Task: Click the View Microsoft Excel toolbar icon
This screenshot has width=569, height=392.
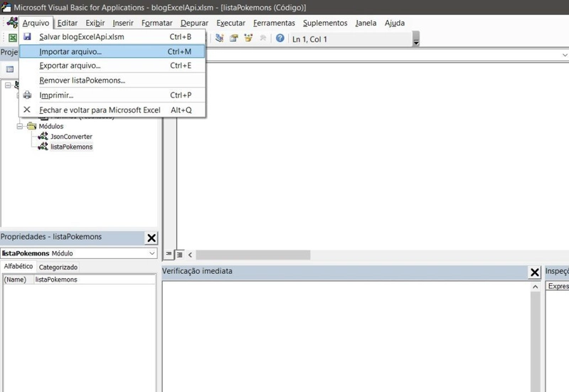Action: click(x=12, y=38)
